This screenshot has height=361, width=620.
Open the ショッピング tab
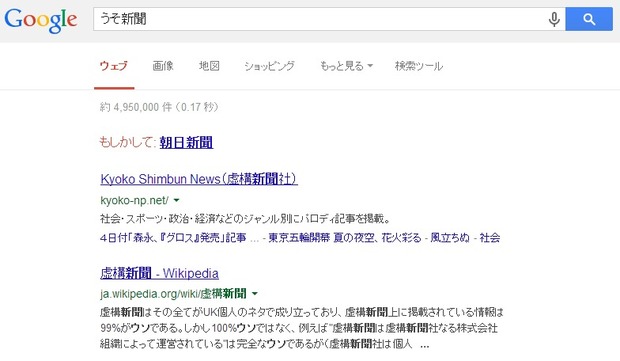[269, 66]
